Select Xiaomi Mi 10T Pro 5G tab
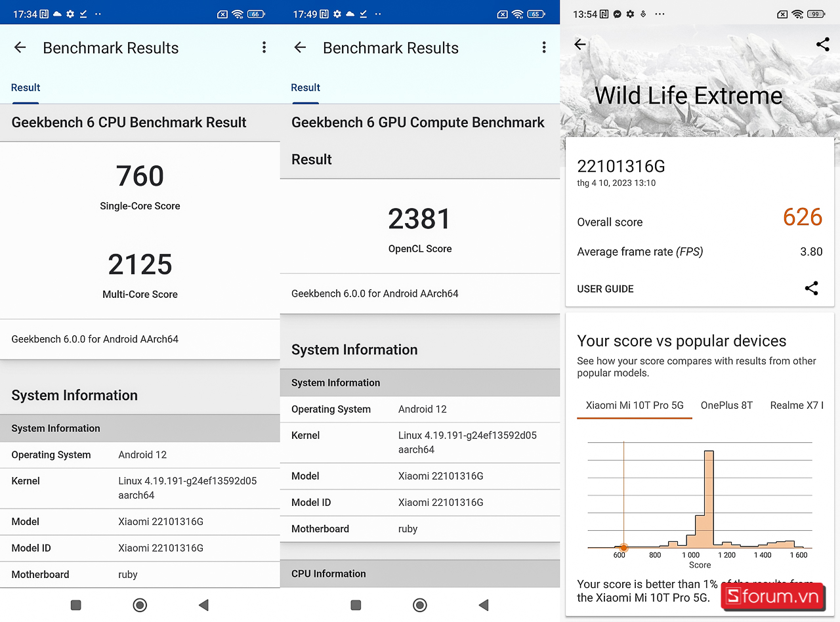Screen dimensions: 840x622 [635, 405]
